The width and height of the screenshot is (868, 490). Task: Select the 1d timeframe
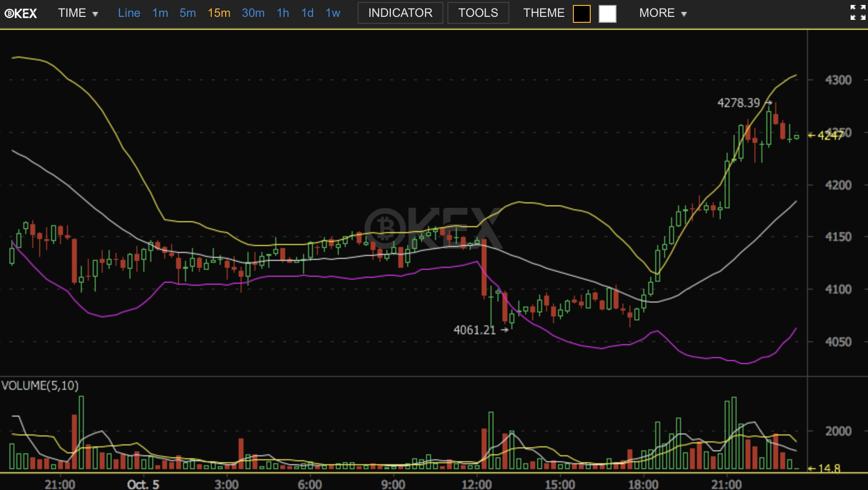[x=308, y=13]
